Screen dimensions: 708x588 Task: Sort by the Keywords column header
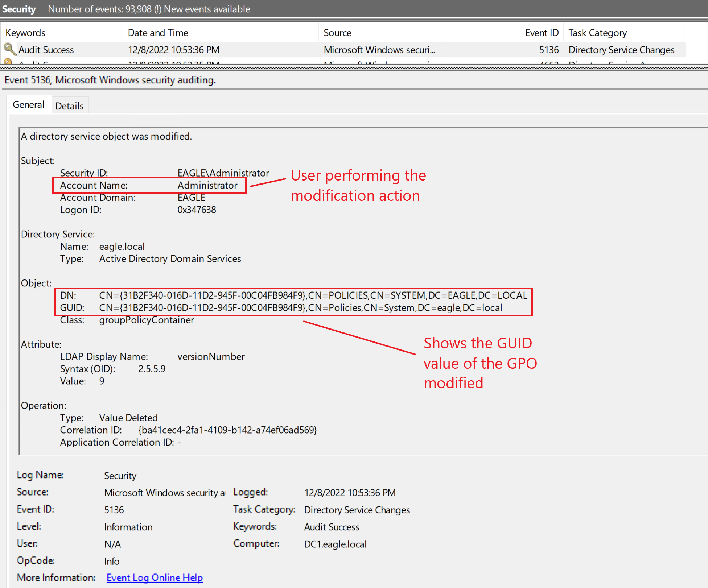25,33
